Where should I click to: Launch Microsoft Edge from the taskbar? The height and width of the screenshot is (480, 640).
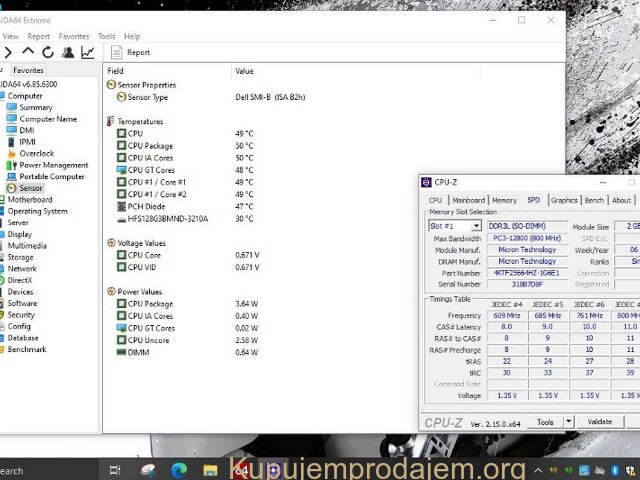[x=179, y=469]
